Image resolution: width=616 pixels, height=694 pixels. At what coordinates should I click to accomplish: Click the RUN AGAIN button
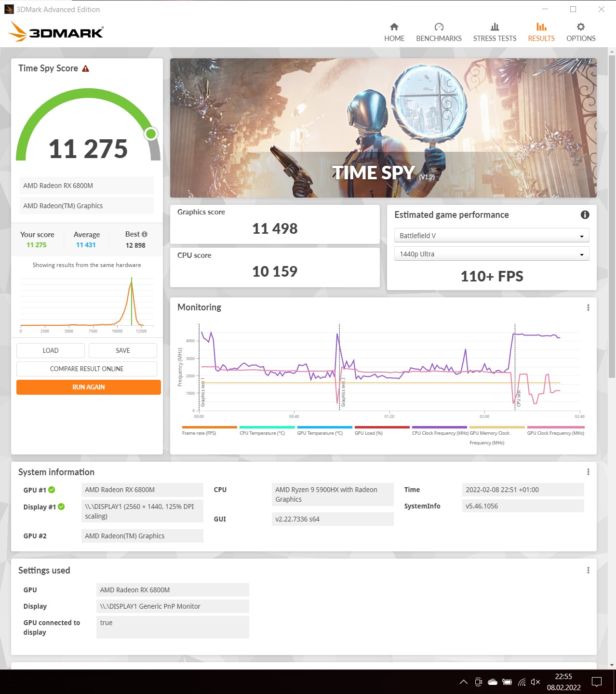[89, 387]
